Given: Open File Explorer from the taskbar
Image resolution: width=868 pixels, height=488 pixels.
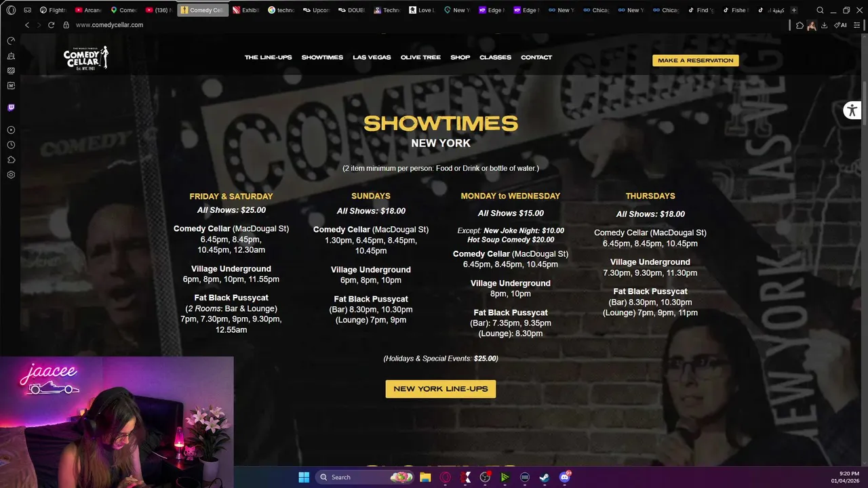Looking at the screenshot, I should tap(425, 477).
